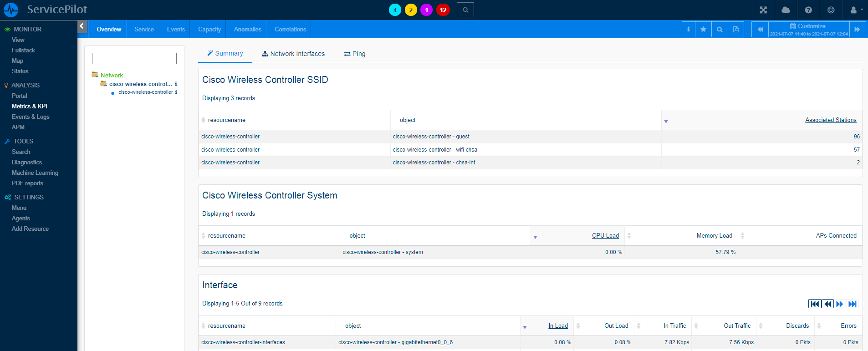Switch to the Service tab
The image size is (868, 351).
[x=144, y=29]
